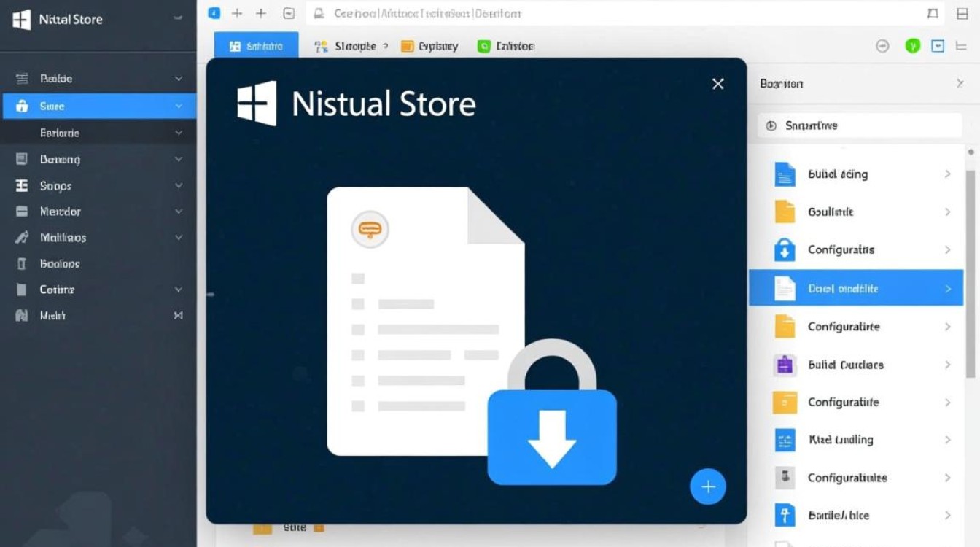Expand the Mercdor sidebar item
Viewport: 980px width, 547px height.
pyautogui.click(x=179, y=212)
